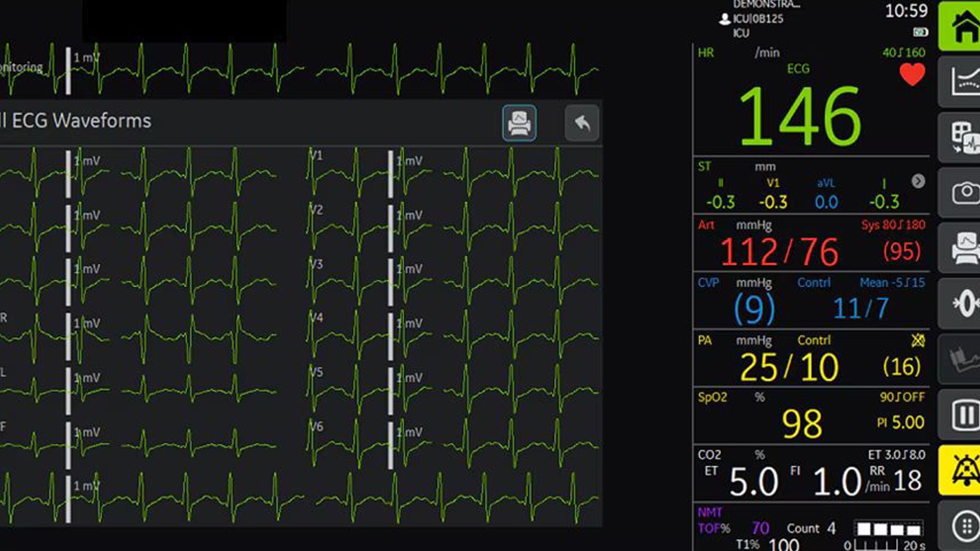This screenshot has width=980, height=551.
Task: Click the back arrow in the ECG Waveforms header
Action: coord(582,123)
